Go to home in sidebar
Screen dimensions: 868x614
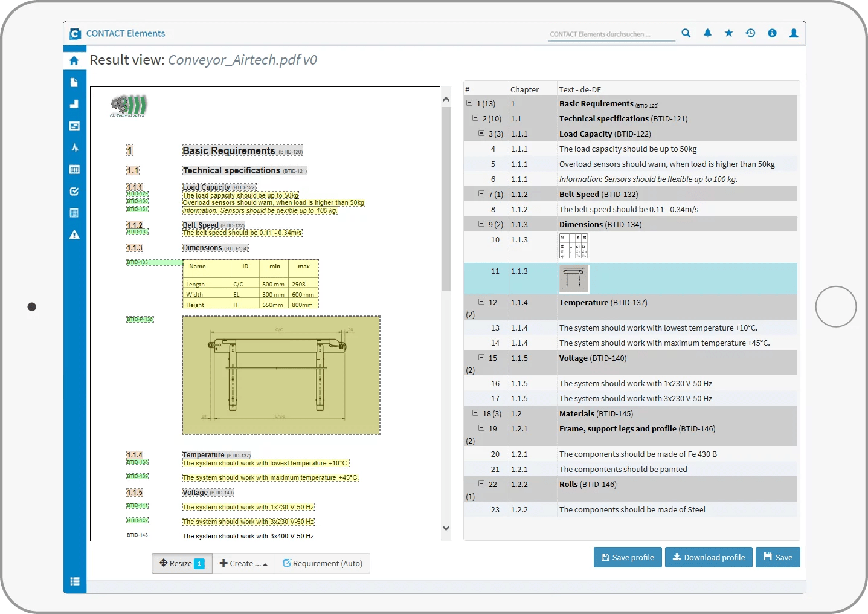(74, 60)
